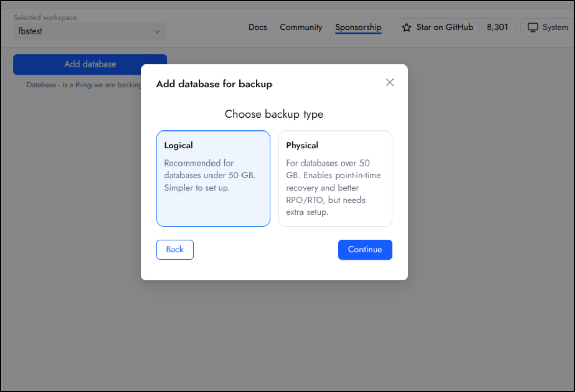This screenshot has width=575, height=392.
Task: Open the fbstest workspace selector
Action: [90, 31]
